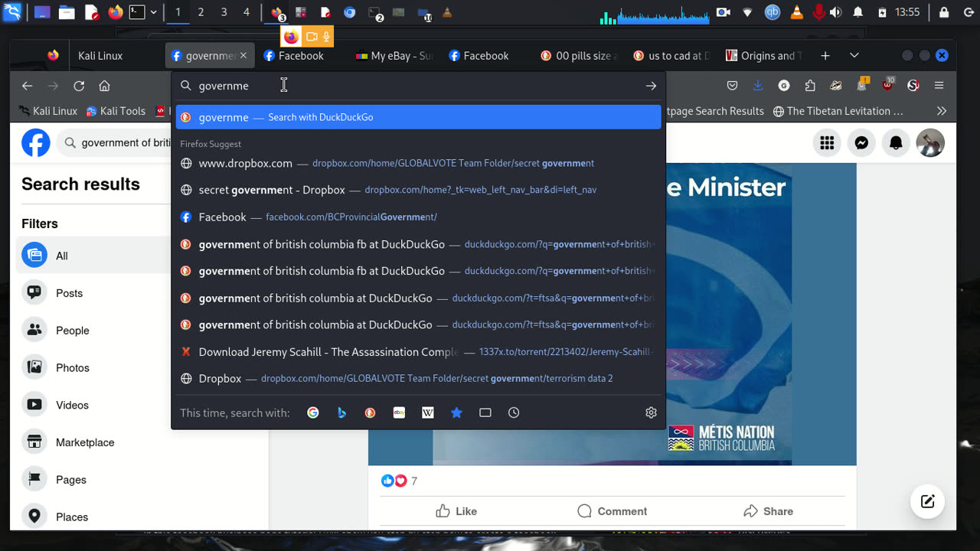Open a new browser tab
Image resolution: width=980 pixels, height=551 pixels.
tap(825, 56)
